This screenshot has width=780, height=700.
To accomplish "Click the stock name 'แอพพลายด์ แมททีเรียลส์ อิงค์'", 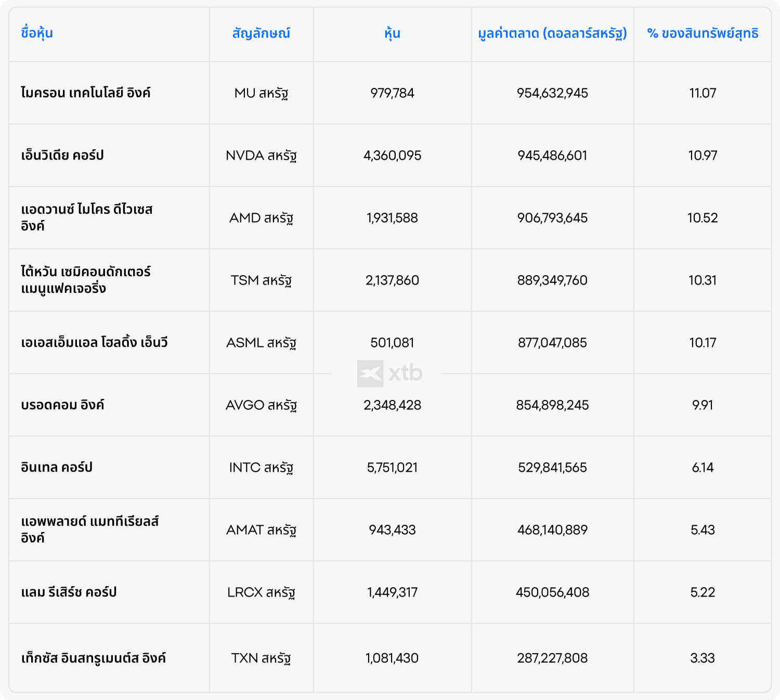I will 90,529.
